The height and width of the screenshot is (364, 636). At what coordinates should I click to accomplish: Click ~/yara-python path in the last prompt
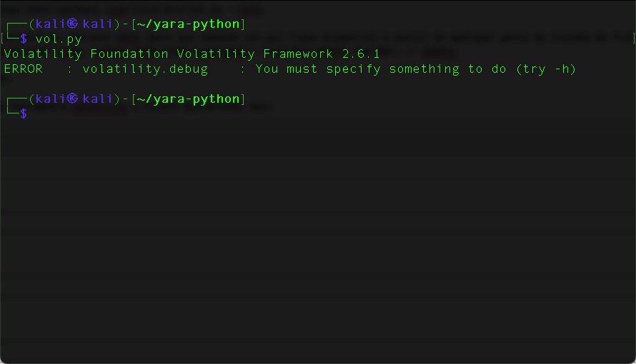point(189,98)
